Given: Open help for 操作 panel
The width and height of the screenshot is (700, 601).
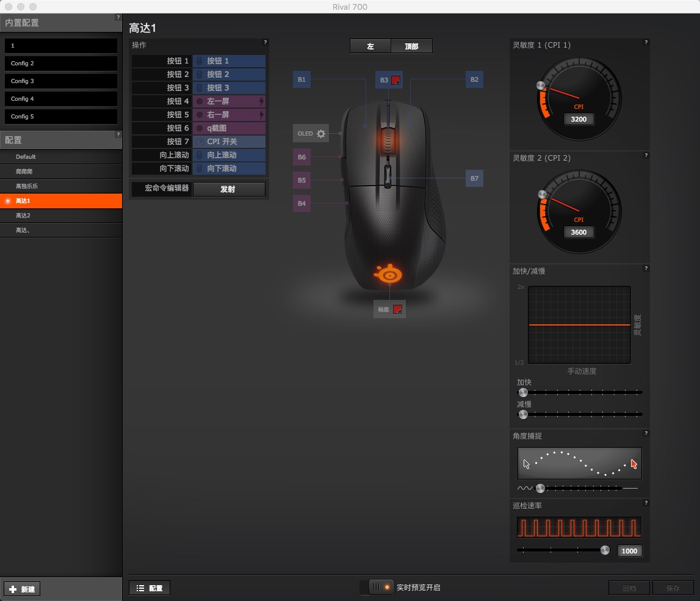Looking at the screenshot, I should coord(265,42).
